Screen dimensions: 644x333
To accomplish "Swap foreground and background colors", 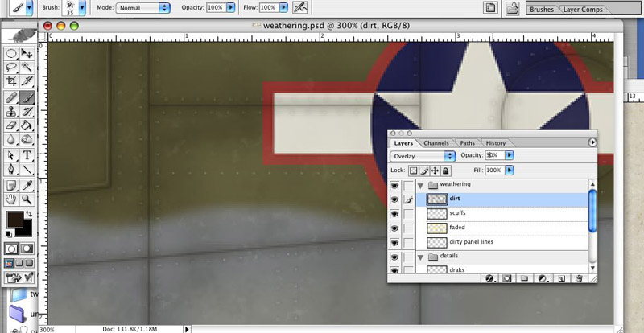I will 29,214.
